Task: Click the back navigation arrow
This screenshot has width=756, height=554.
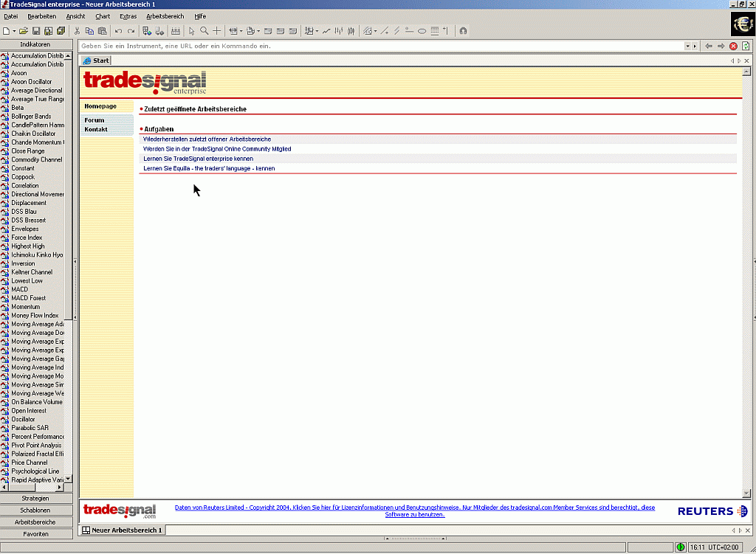Action: coord(708,46)
